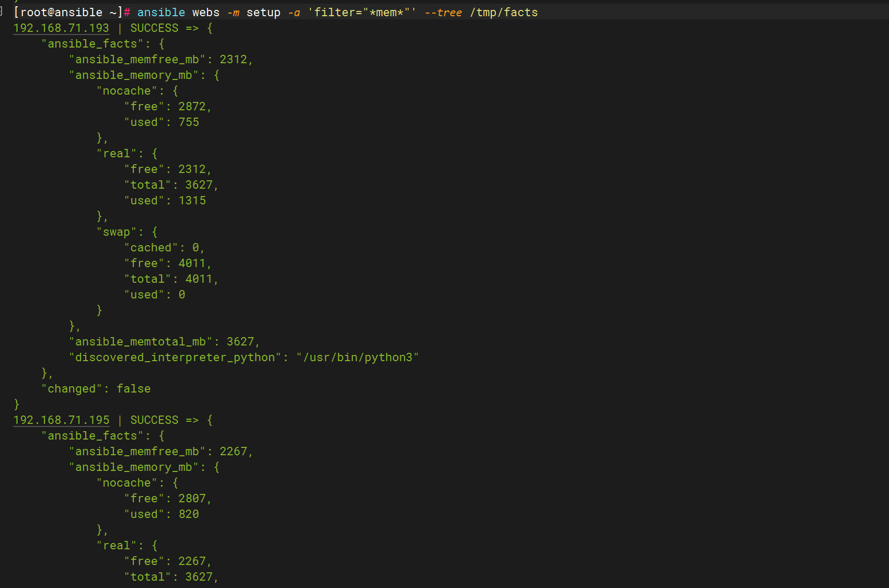Click the second host's "ansible_facts" key
This screenshot has height=588, width=889.
click(93, 436)
